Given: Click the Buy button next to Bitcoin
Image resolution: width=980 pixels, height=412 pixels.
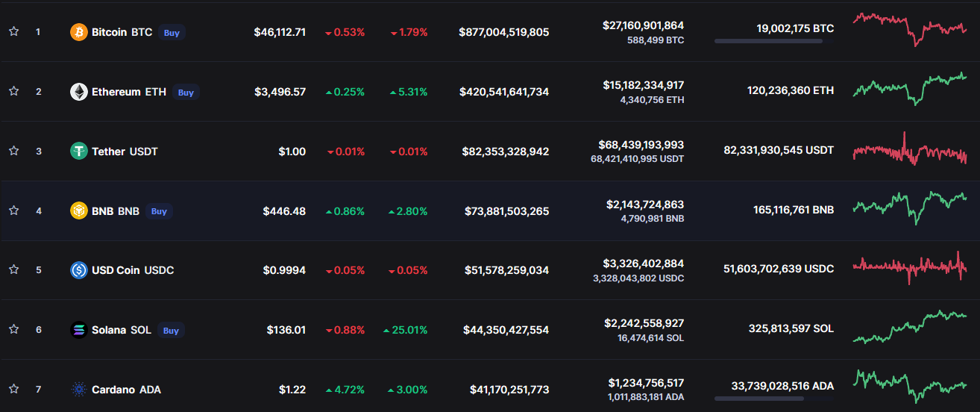Looking at the screenshot, I should tap(172, 33).
